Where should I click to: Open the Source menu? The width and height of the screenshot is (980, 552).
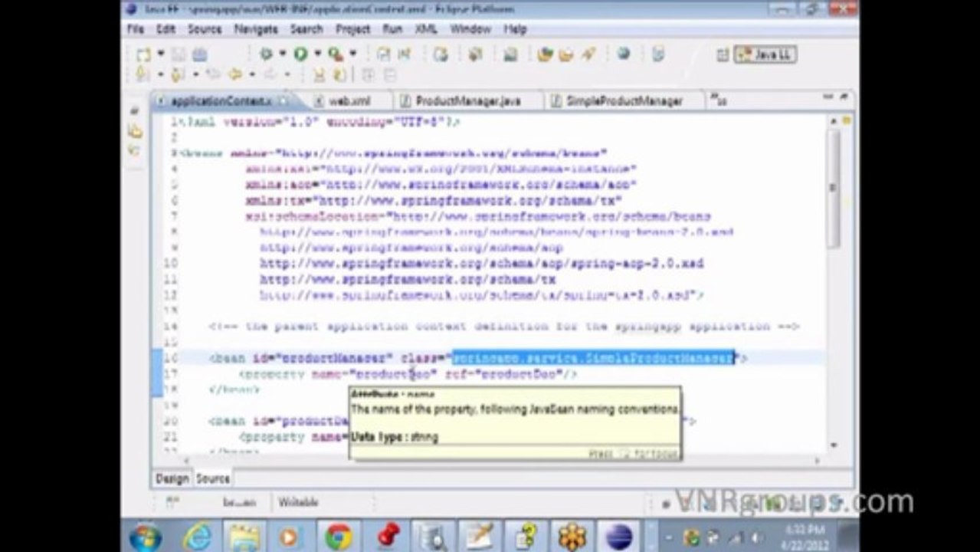pyautogui.click(x=205, y=29)
